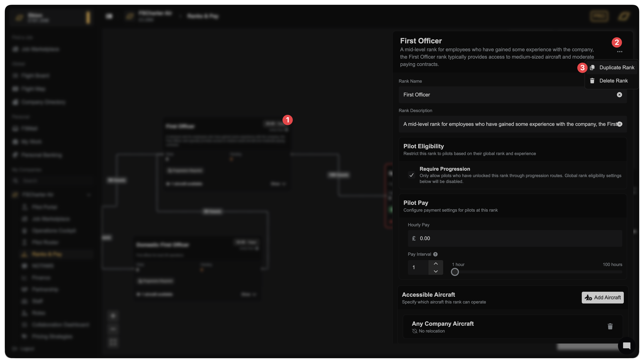The height and width of the screenshot is (363, 644).
Task: Toggle the sidebar panel icon in header
Action: click(109, 16)
